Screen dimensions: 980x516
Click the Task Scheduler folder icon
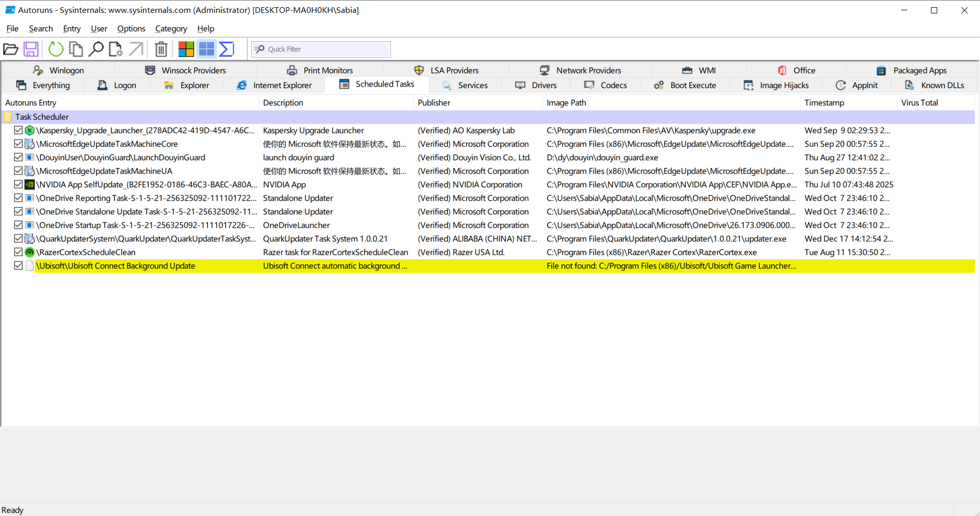pos(8,117)
